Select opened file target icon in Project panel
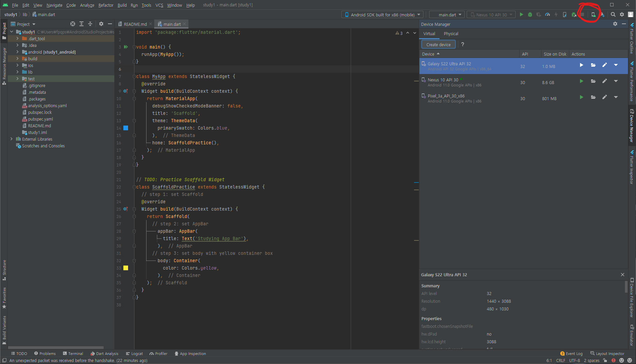 (73, 24)
